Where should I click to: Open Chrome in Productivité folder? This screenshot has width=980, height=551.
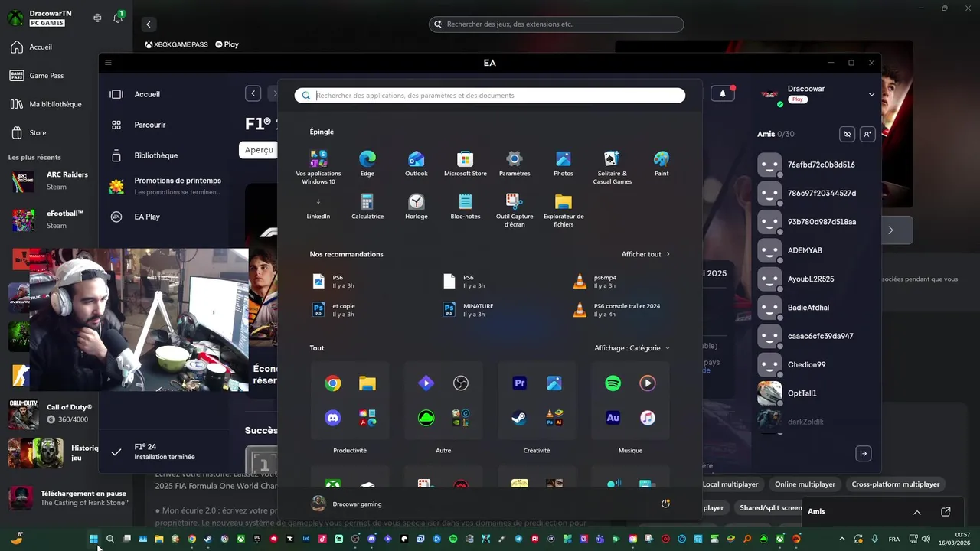click(x=333, y=383)
